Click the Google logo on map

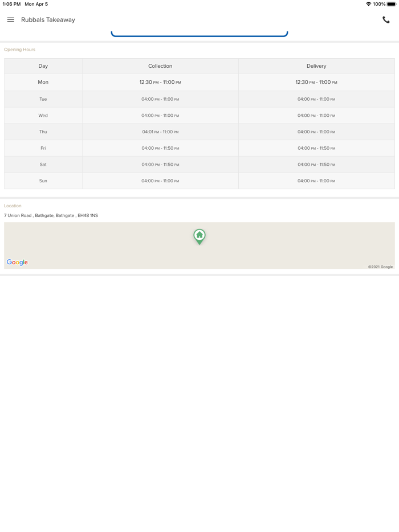coord(17,262)
